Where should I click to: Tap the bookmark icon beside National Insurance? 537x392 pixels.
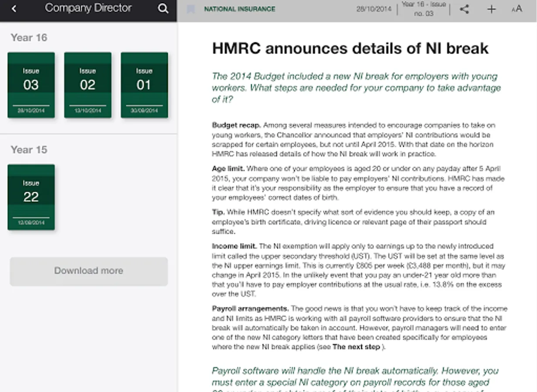pyautogui.click(x=190, y=9)
